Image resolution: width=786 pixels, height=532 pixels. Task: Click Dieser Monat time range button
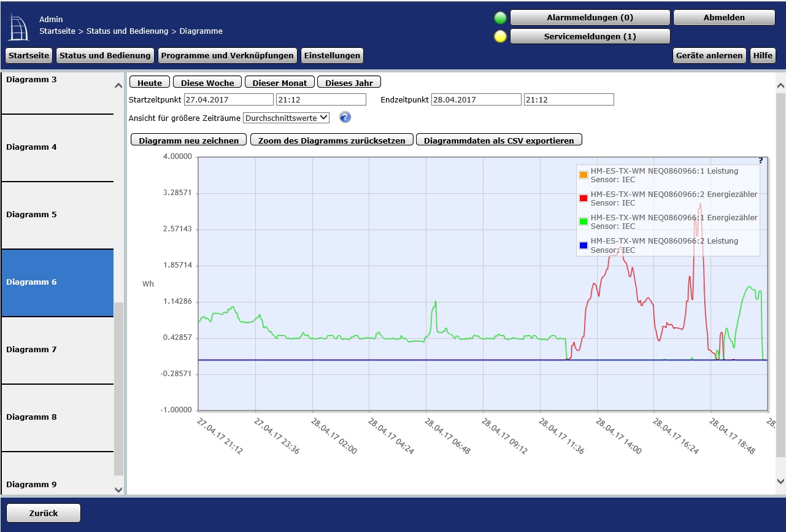tap(280, 82)
